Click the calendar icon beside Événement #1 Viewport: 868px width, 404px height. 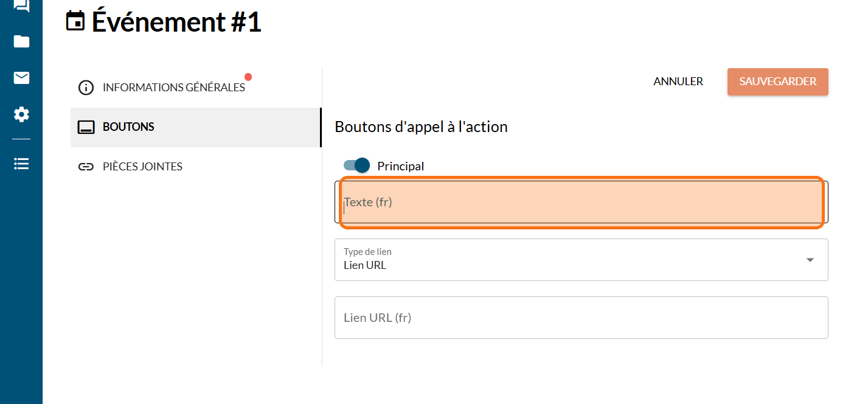(75, 22)
